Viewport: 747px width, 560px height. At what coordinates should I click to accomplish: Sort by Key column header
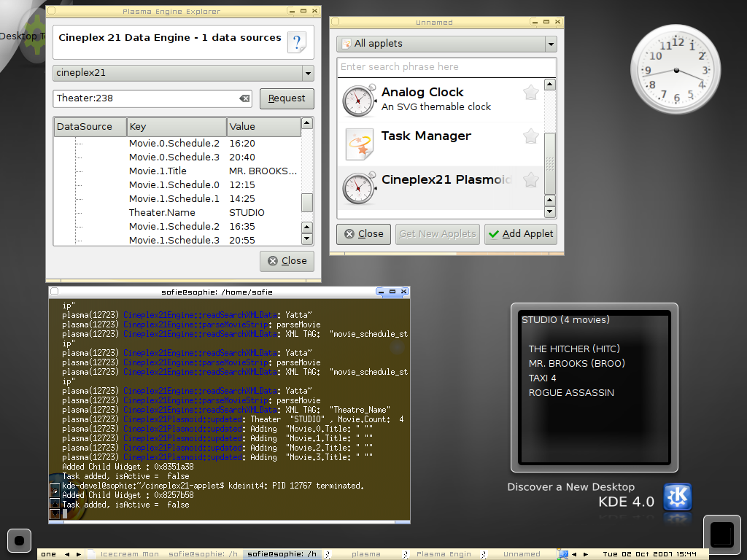[x=177, y=127]
